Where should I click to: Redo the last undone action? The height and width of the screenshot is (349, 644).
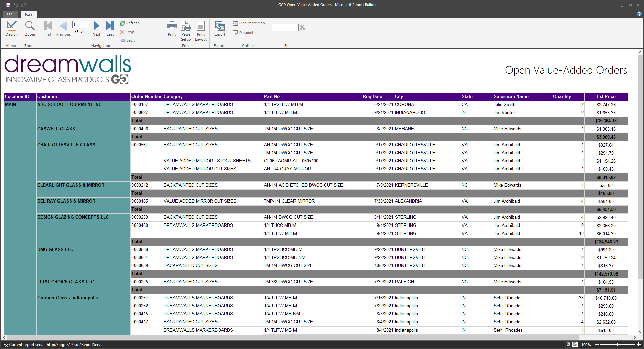(x=24, y=5)
